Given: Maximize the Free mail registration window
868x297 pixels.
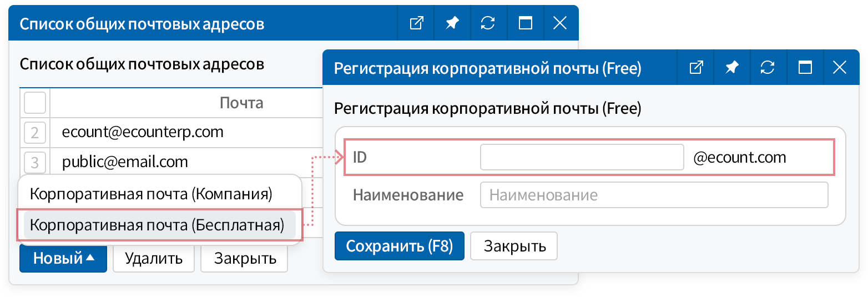Looking at the screenshot, I should (805, 68).
